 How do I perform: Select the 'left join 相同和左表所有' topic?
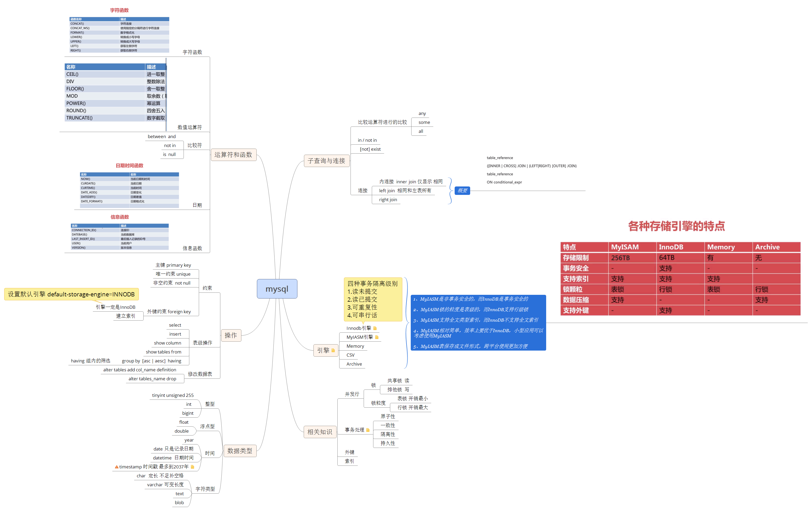tap(405, 191)
